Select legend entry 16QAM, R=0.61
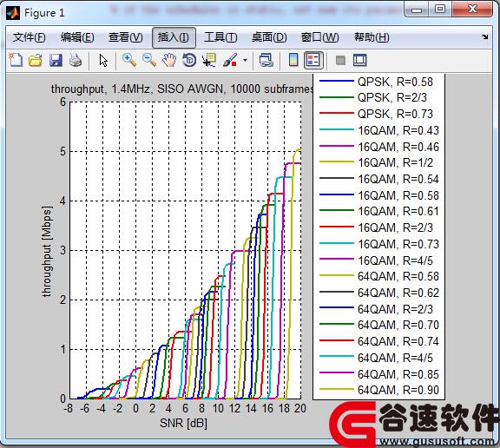This screenshot has width=500, height=448. tap(379, 211)
